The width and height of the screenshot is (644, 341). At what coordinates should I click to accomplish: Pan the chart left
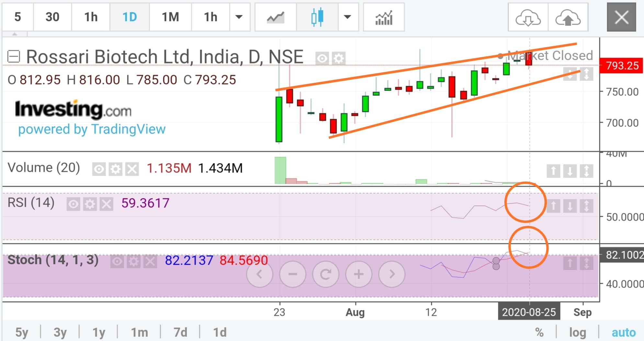pos(259,274)
